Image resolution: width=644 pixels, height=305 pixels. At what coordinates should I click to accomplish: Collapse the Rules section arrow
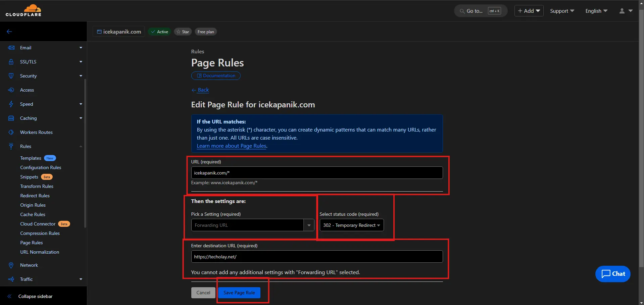coord(81,146)
